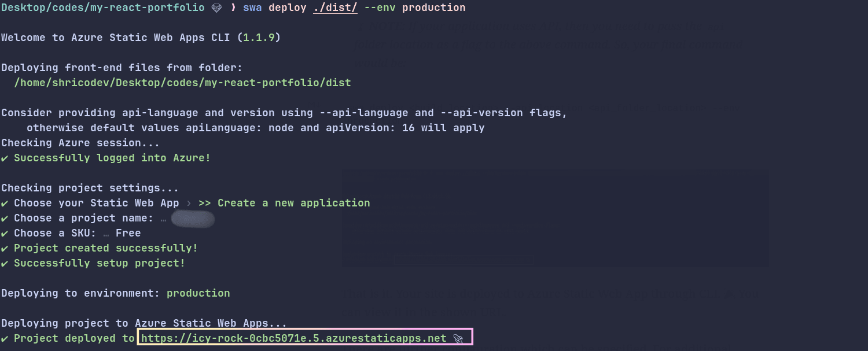Click the "Project deployed to" text
The width and height of the screenshot is (868, 351).
click(x=74, y=338)
